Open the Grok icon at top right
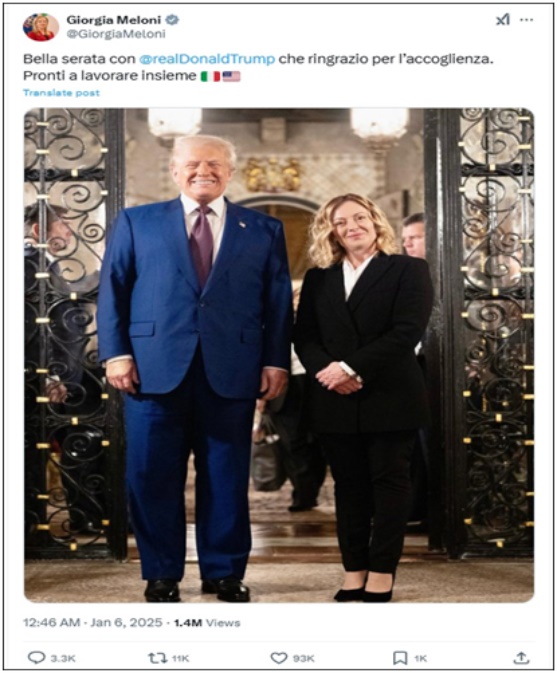The image size is (557, 673). (503, 20)
